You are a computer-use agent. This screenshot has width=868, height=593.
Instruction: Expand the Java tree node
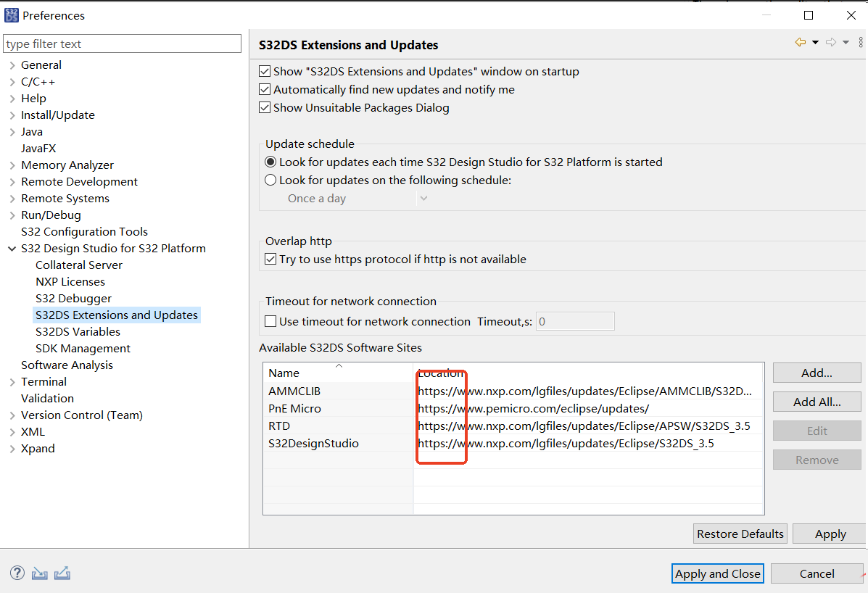12,132
